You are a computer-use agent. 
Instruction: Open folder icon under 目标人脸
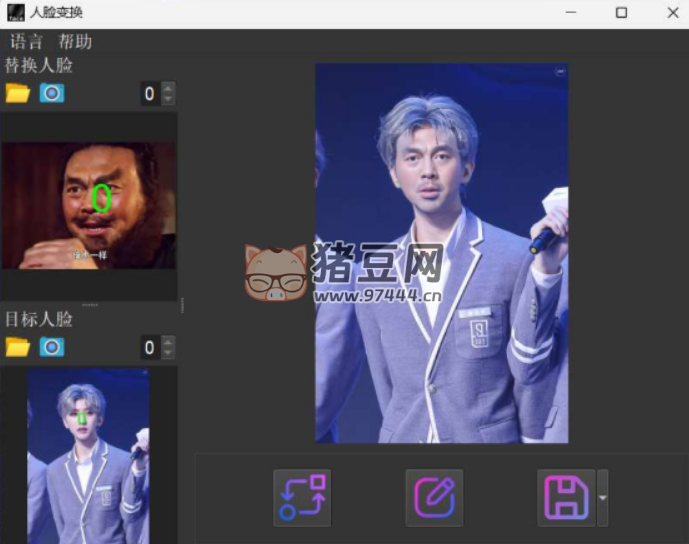[x=17, y=347]
